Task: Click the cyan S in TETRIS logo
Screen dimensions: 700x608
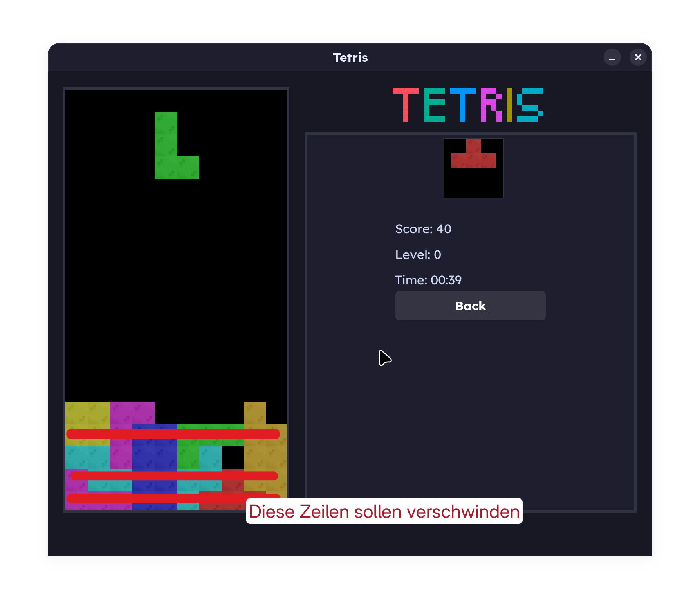Action: 530,105
